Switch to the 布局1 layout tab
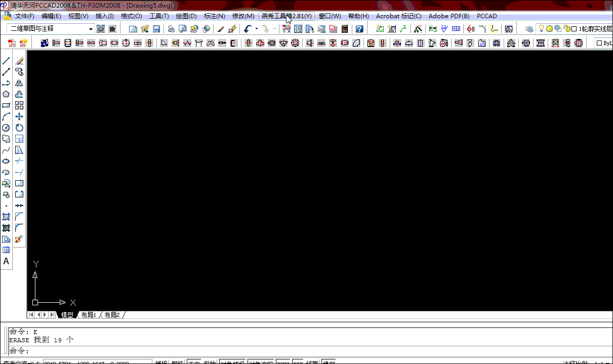The image size is (613, 364). coord(89,315)
